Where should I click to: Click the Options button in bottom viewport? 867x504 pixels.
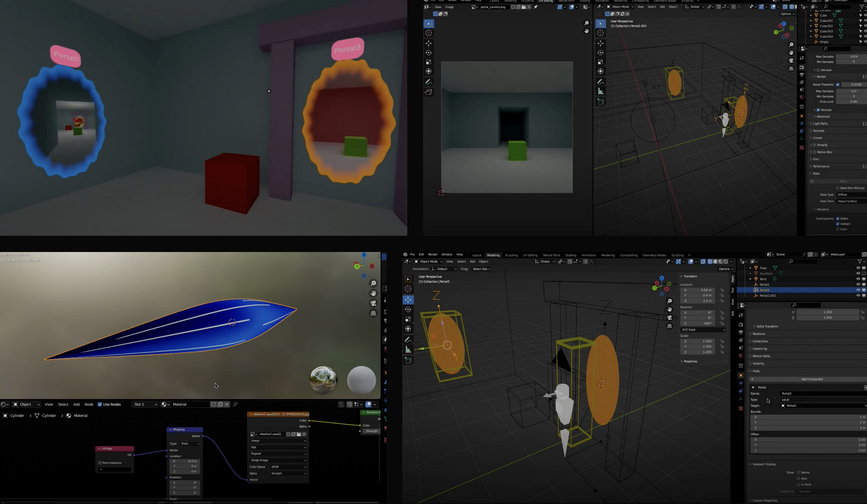[726, 269]
